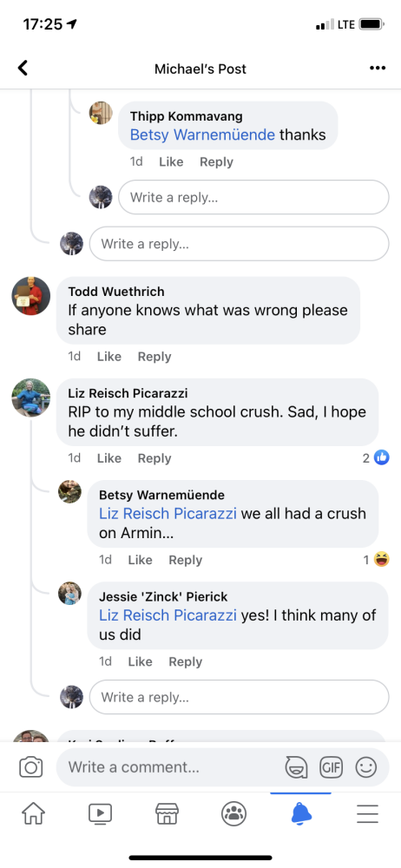
Task: Open the Marketplace storefront tab
Action: [x=167, y=814]
